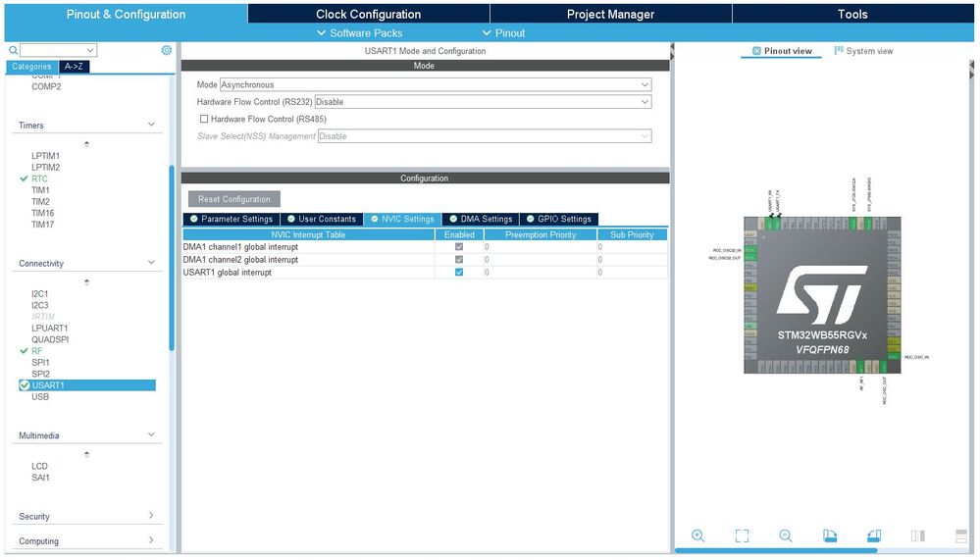Toggle the horizontal layout icon at bottom right
The height and width of the screenshot is (560, 980).
tap(961, 535)
